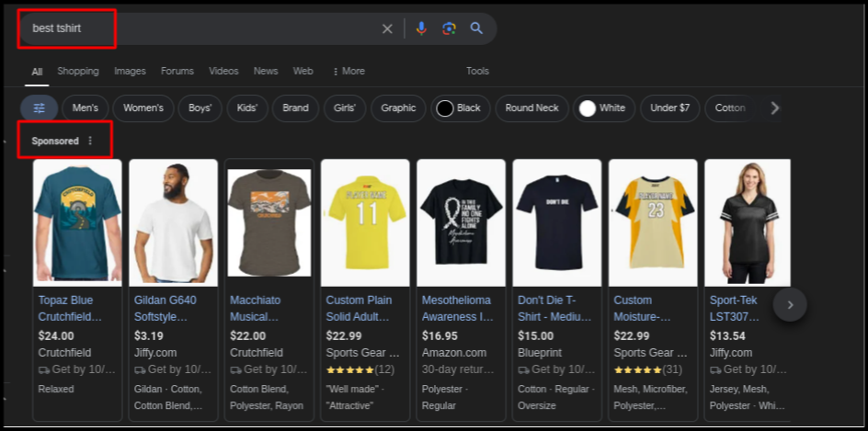Click the Amazon.com seller text

pos(454,353)
